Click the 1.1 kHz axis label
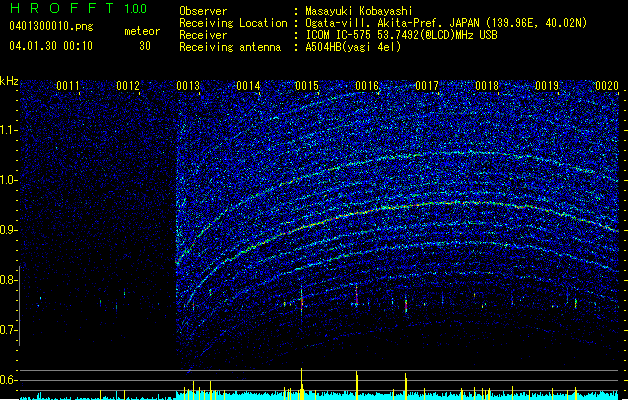The height and width of the screenshot is (400, 629). [x=9, y=130]
